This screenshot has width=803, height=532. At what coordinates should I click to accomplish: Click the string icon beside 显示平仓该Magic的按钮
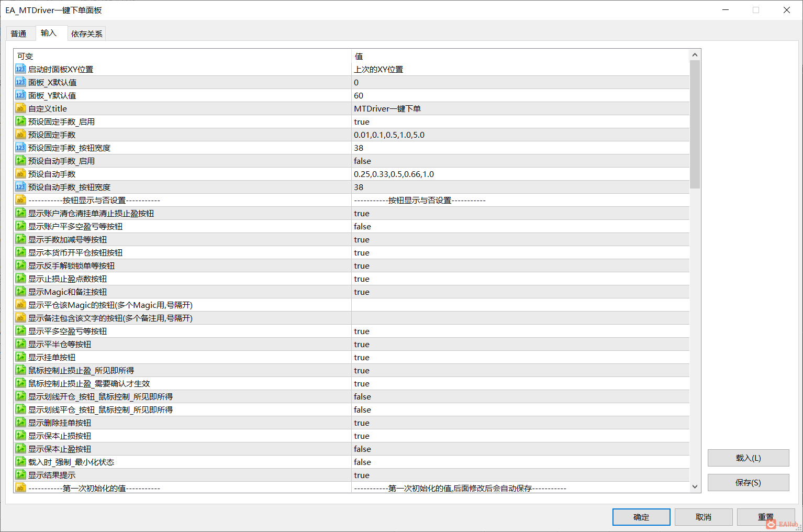20,305
